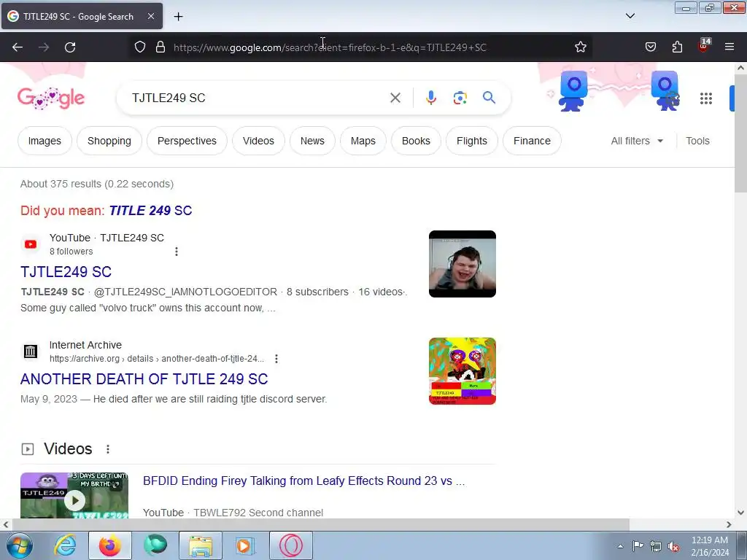Select the Finance filter
This screenshot has height=560, width=747.
532,141
